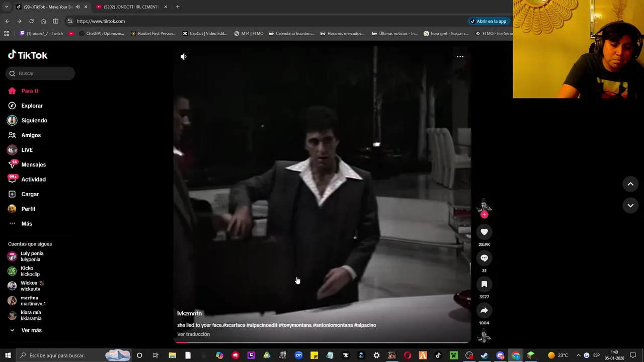Show hidden system tray icons

point(578,355)
